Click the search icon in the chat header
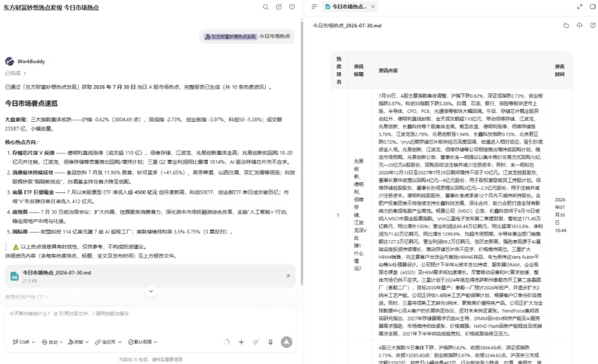Viewport: 598px width, 364px height. coord(266,7)
